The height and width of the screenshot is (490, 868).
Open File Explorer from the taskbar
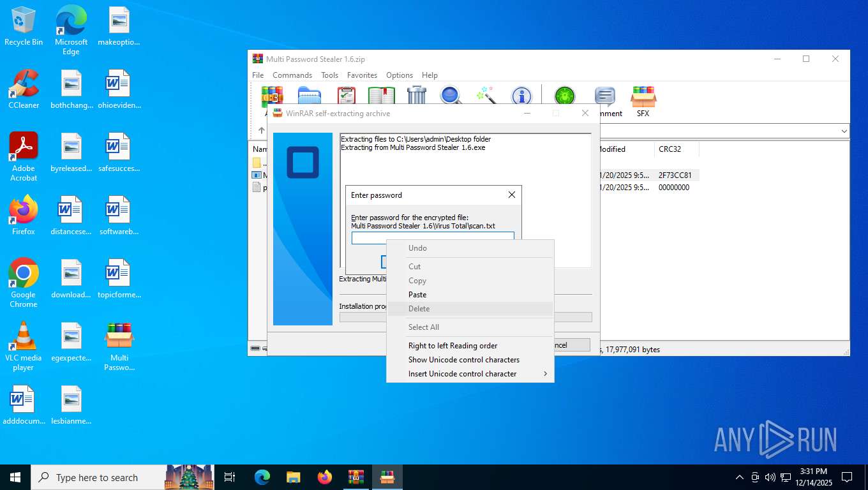point(294,477)
